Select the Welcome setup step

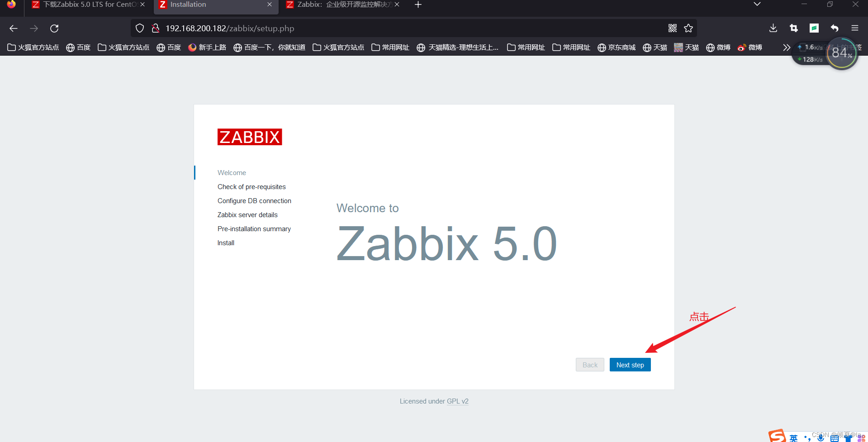pos(232,173)
